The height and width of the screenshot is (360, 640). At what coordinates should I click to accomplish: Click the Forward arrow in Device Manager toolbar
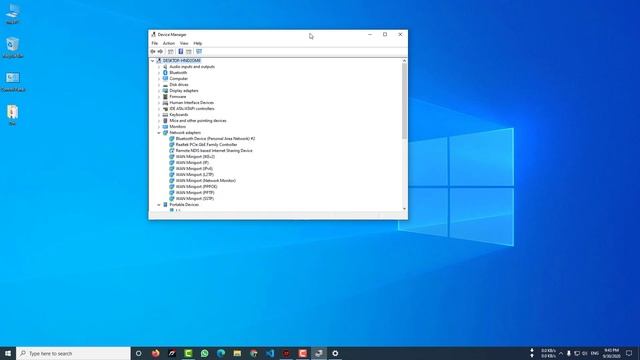[160, 51]
